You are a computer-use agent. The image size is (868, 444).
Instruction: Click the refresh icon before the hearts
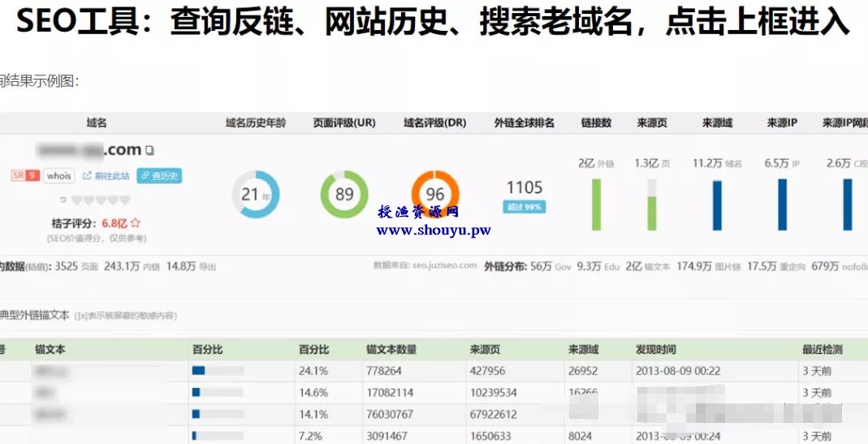click(63, 200)
